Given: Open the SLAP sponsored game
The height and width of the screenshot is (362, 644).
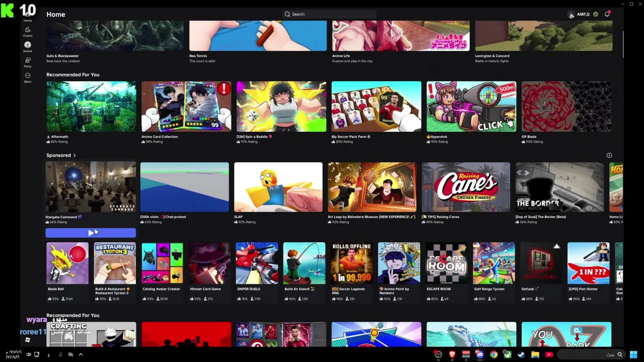Looking at the screenshot, I should tap(278, 187).
